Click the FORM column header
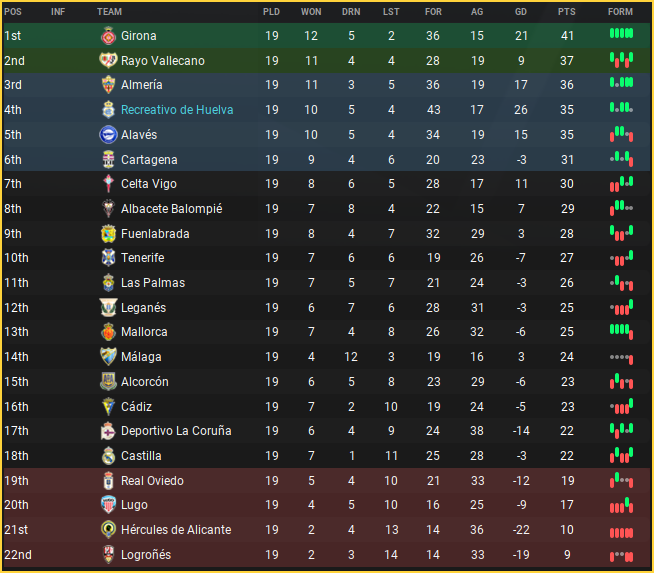The width and height of the screenshot is (654, 573). click(620, 12)
